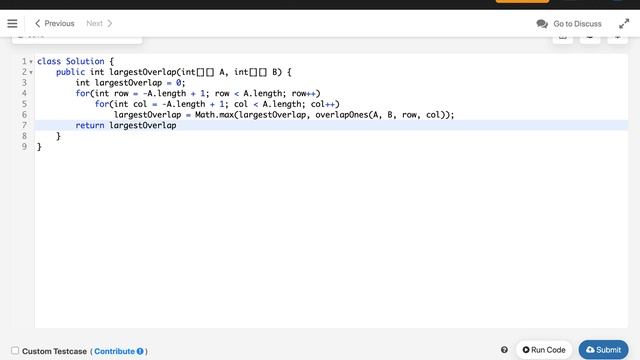Submit the solution

point(603,350)
